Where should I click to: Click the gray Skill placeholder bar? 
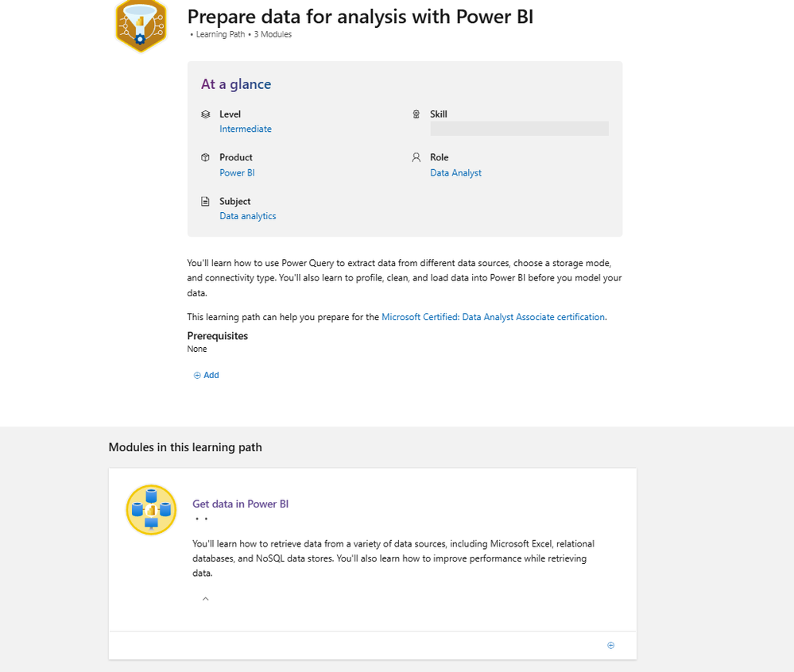(519, 129)
